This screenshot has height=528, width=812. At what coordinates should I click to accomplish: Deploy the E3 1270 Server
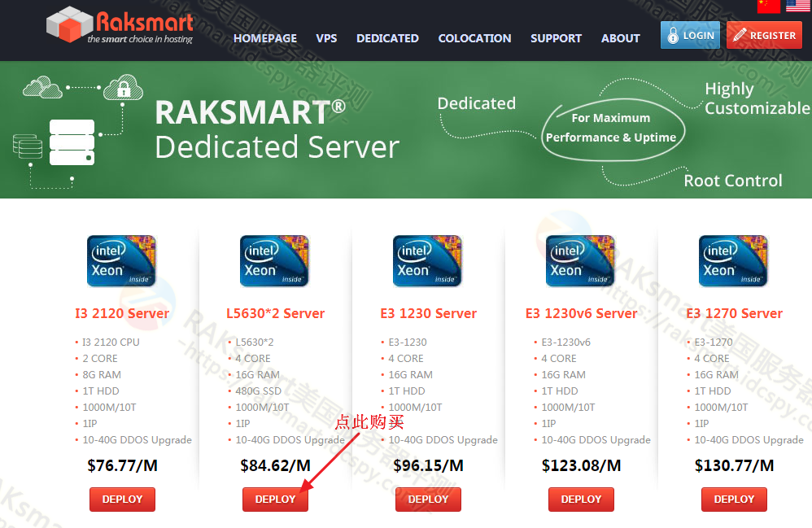pyautogui.click(x=735, y=500)
